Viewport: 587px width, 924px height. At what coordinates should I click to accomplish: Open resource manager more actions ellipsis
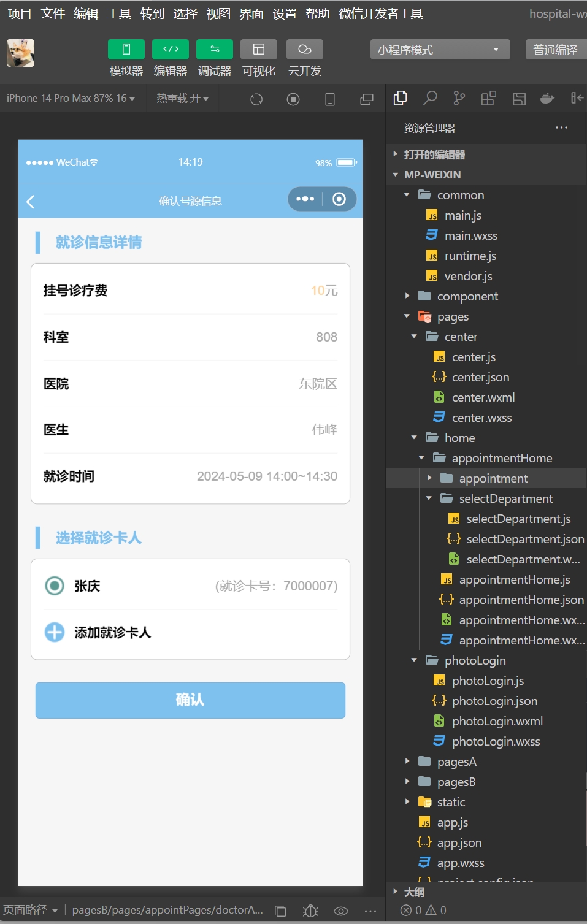(x=561, y=128)
